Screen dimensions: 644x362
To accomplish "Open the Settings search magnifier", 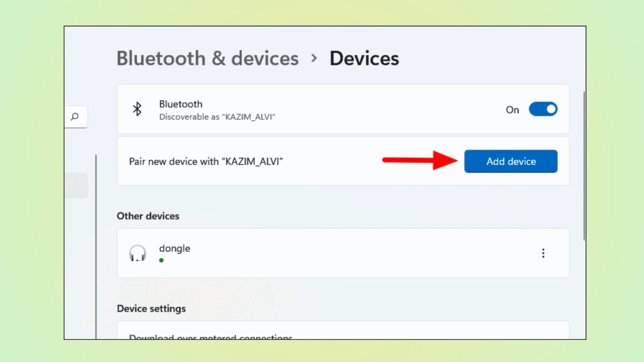I will point(75,117).
